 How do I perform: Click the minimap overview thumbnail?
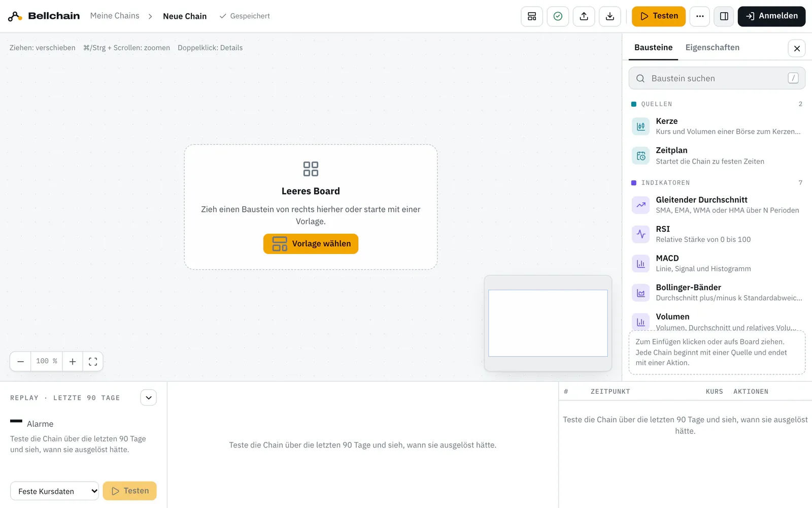click(548, 323)
